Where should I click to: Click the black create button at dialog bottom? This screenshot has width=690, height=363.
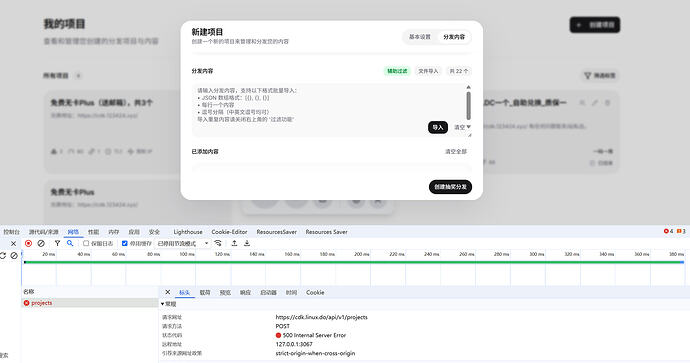450,187
